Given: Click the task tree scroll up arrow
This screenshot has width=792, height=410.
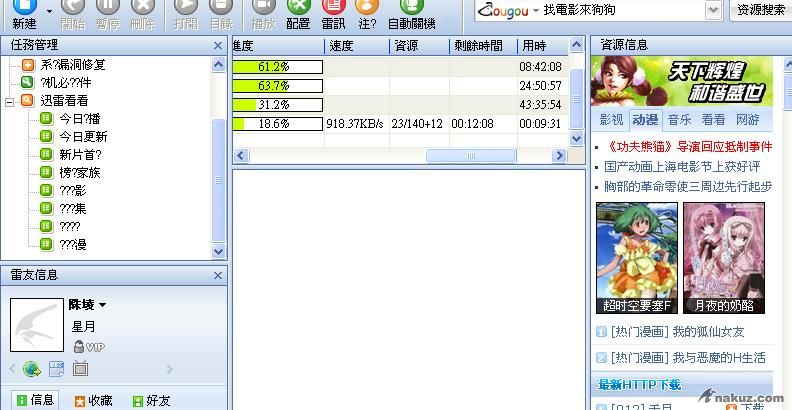Looking at the screenshot, I should (x=218, y=65).
